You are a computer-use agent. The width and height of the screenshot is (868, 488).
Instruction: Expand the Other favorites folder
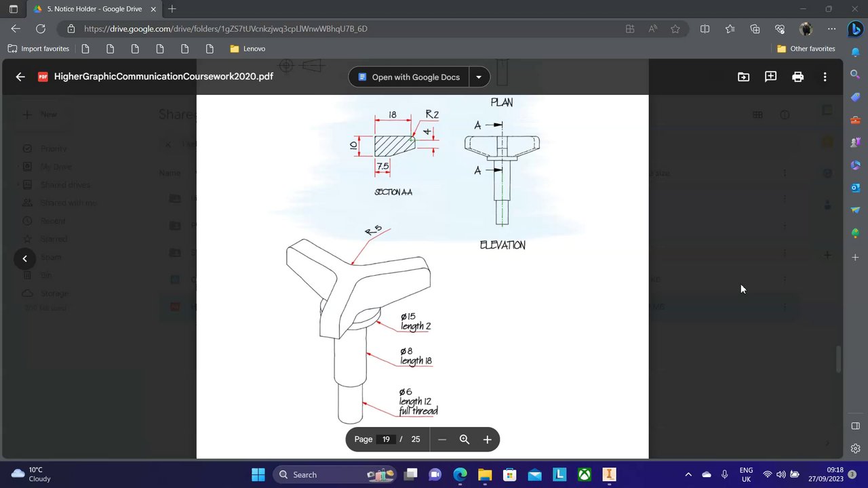coord(806,49)
